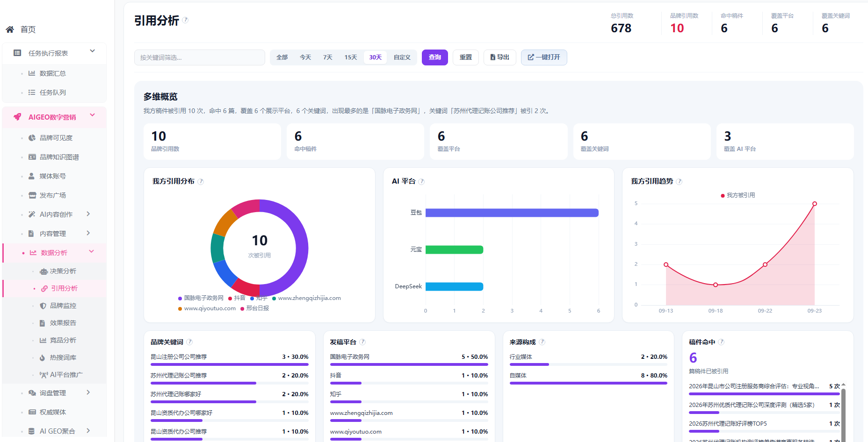Click the 品牌知识图谱 card icon

[x=32, y=157]
